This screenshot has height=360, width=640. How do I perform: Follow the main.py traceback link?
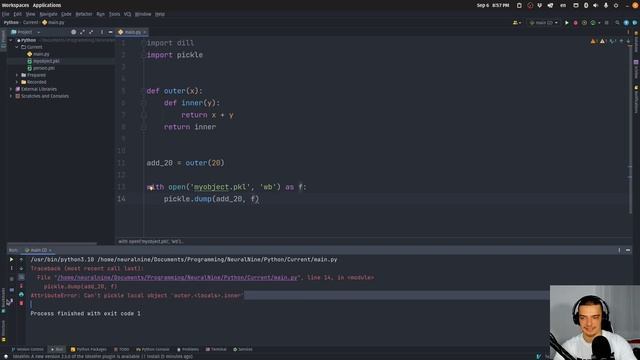[178, 278]
